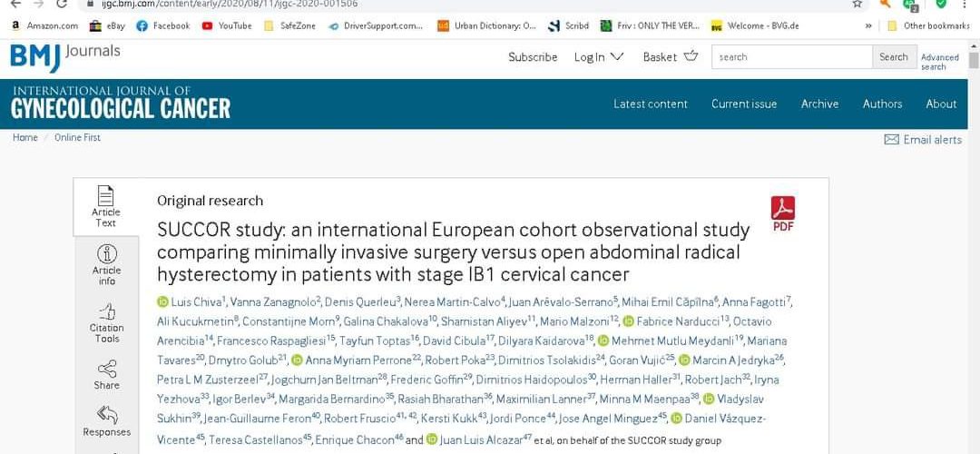Sign up for Email alerts
Viewport: 980px width, 454px height.
coord(923,139)
